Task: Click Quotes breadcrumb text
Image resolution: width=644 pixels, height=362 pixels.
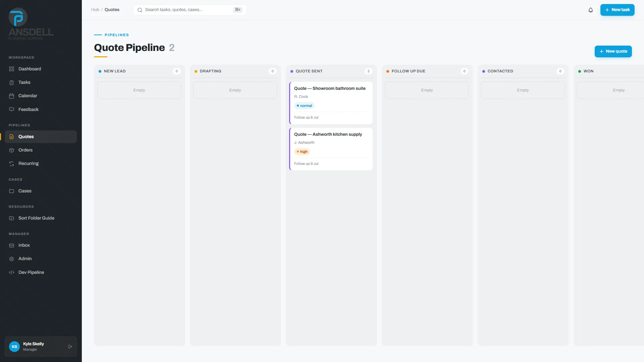Action: tap(112, 10)
